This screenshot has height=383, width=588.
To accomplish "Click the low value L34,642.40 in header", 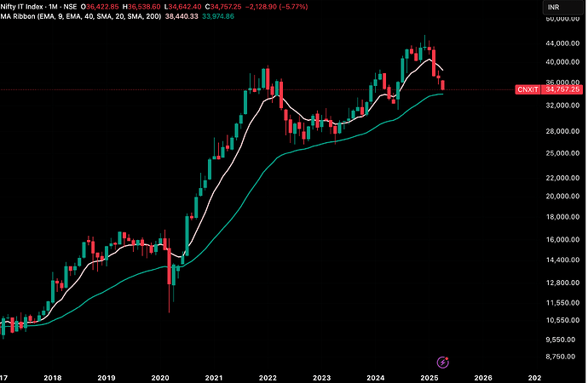I will pyautogui.click(x=182, y=7).
